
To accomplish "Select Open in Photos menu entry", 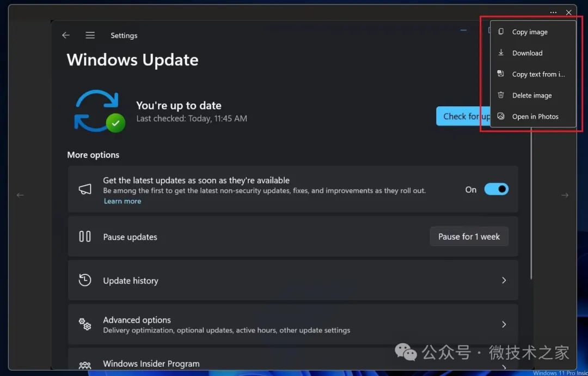I will coord(533,116).
